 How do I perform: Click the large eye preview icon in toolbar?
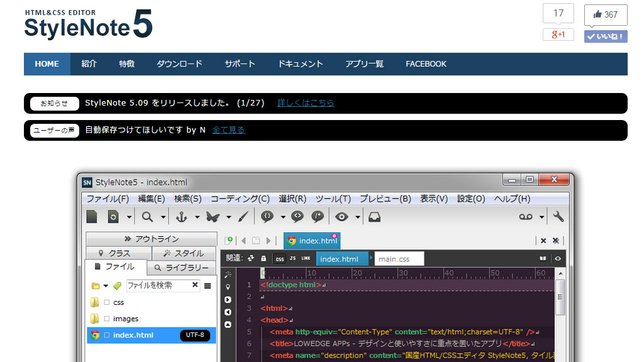pos(341,217)
